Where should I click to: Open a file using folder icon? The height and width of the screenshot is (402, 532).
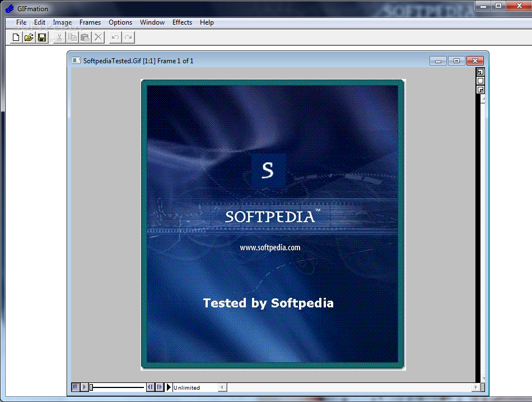[29, 38]
